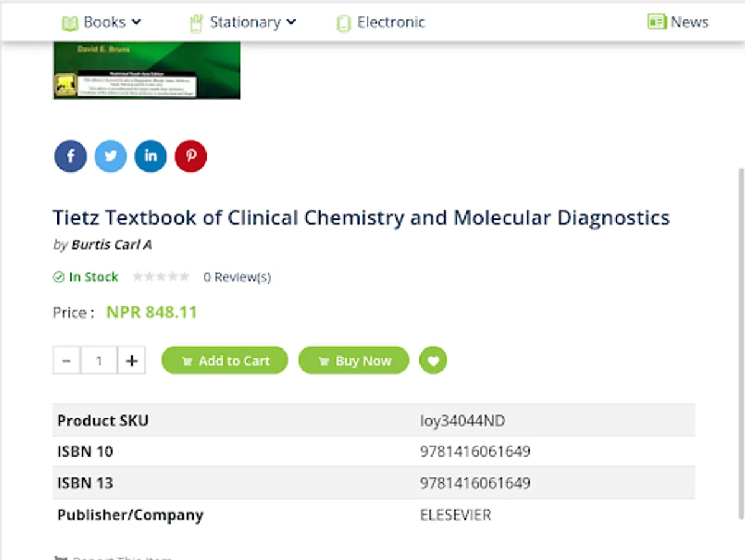Click the Electronic phone icon
This screenshot has height=560, width=745.
(343, 23)
